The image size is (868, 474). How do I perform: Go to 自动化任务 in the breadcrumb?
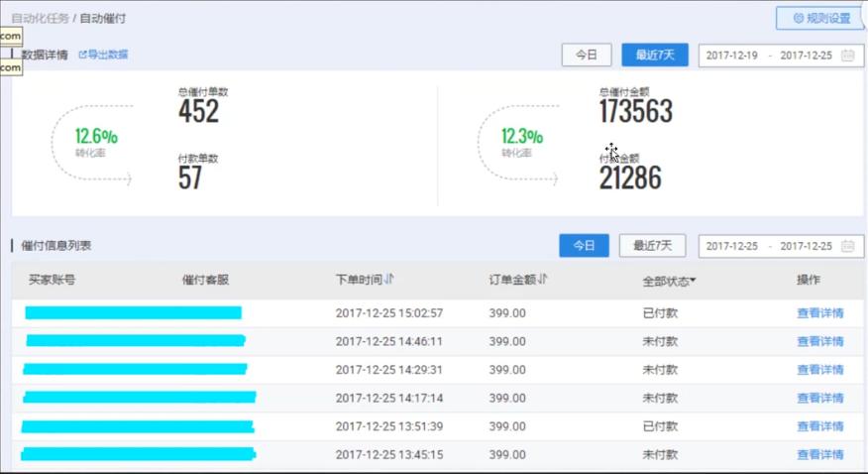click(40, 19)
